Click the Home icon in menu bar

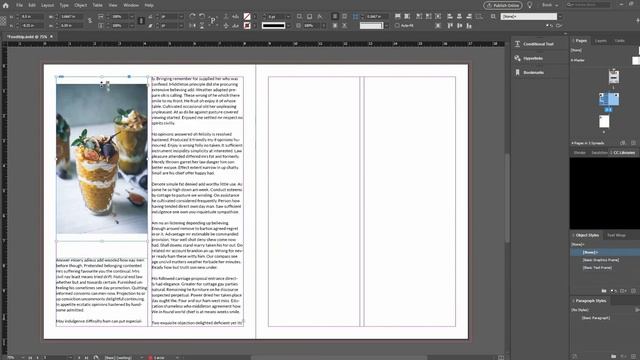[x=5, y=5]
